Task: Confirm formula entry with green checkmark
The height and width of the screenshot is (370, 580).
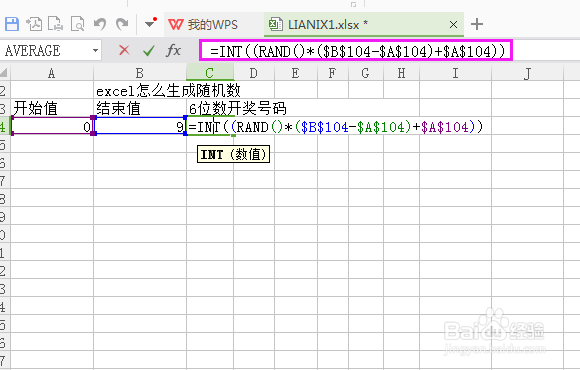Action: (x=149, y=50)
